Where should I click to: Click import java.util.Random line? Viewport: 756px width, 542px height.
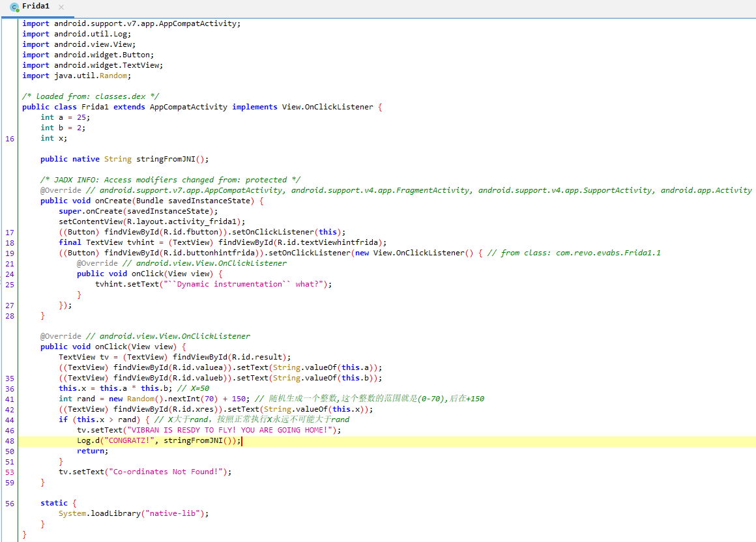click(x=76, y=76)
